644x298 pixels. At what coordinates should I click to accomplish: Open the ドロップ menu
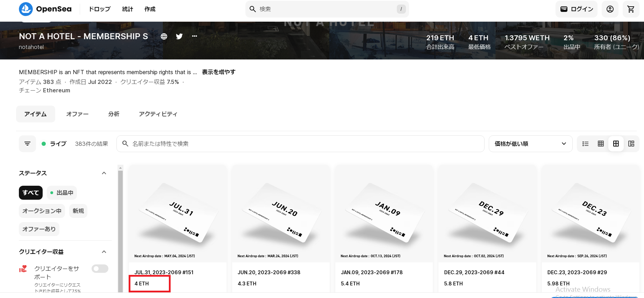point(100,9)
